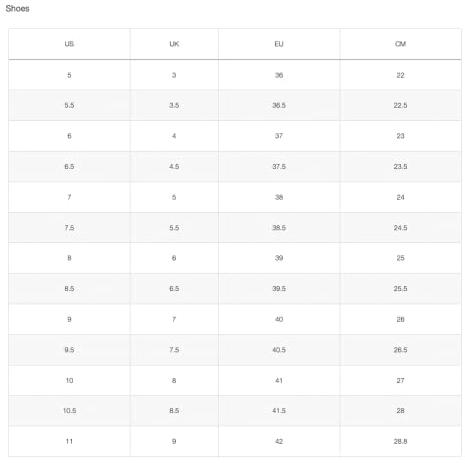Click the CM 23 cell
The image size is (465, 465).
(400, 136)
